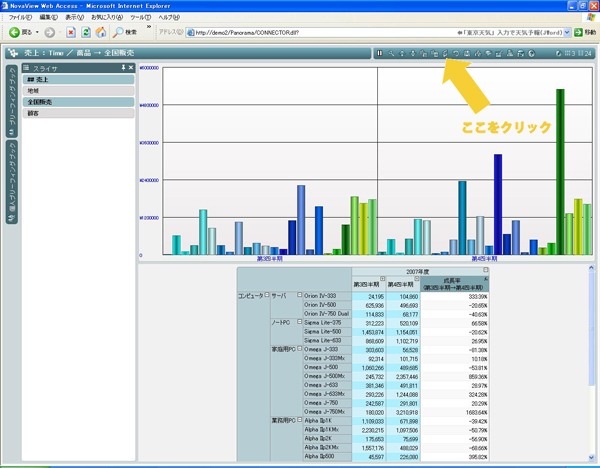
Task: Click the Orion IV-333 row label
Action: click(x=326, y=298)
